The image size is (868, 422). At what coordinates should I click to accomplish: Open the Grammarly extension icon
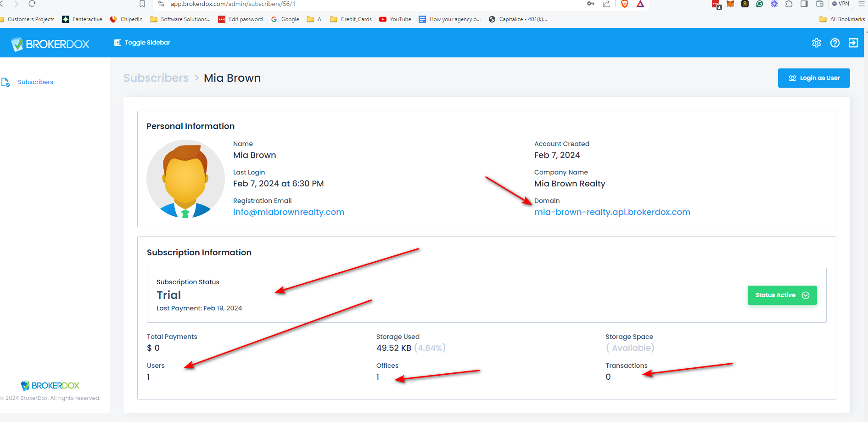point(760,4)
